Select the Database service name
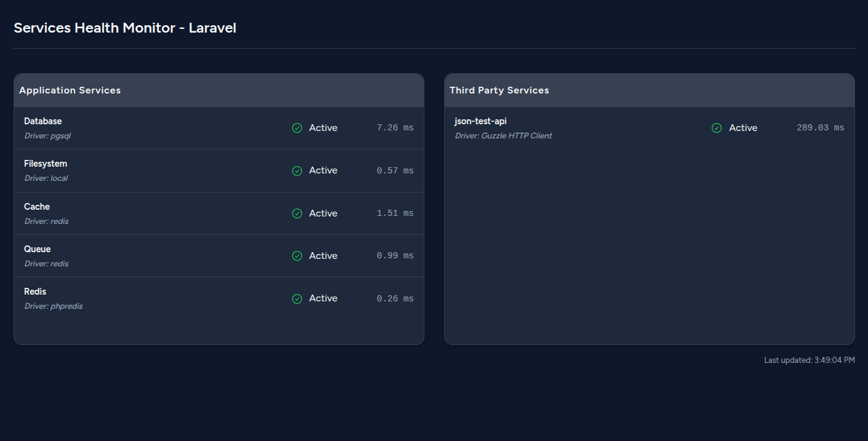868x441 pixels. pos(43,121)
